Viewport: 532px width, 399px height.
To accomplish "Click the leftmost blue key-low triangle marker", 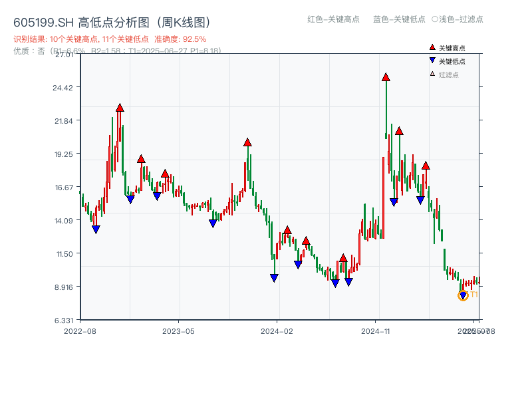I will (96, 229).
